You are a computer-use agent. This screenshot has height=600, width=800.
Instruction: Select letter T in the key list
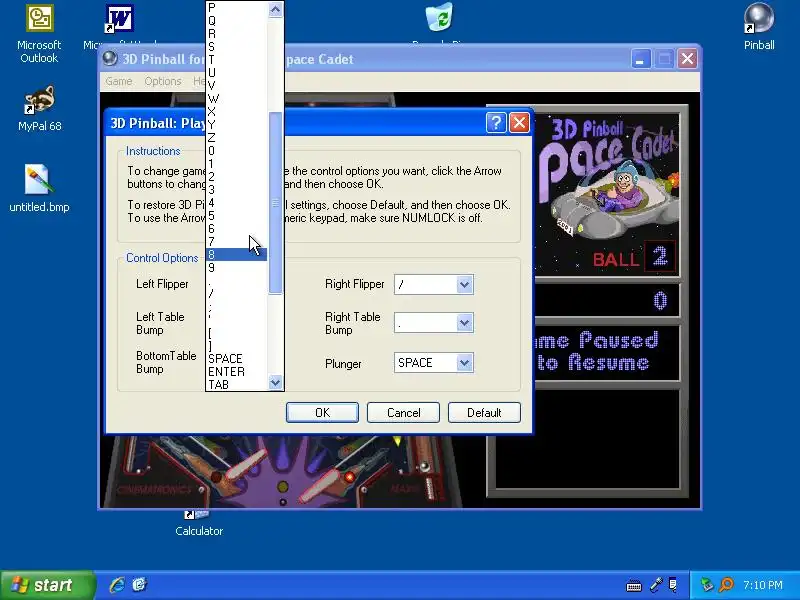(x=237, y=60)
